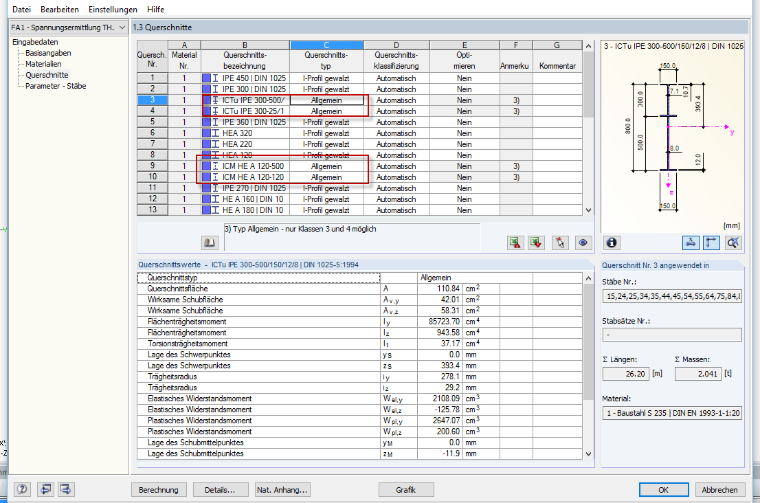This screenshot has width=760, height=503.
Task: Go to the next input table icon
Action: pyautogui.click(x=66, y=489)
